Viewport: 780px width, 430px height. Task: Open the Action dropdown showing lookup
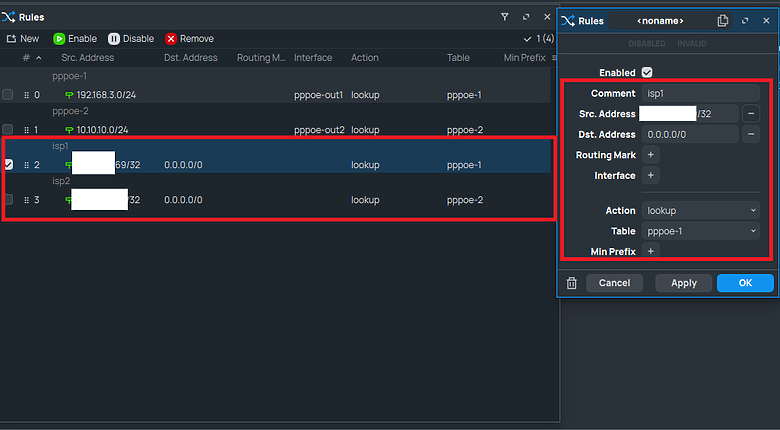click(x=700, y=211)
